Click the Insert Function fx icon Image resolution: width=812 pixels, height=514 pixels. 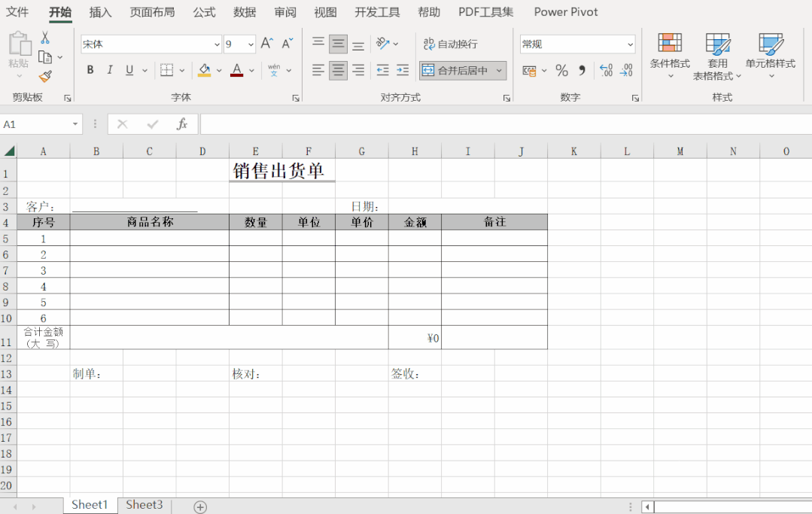click(181, 124)
